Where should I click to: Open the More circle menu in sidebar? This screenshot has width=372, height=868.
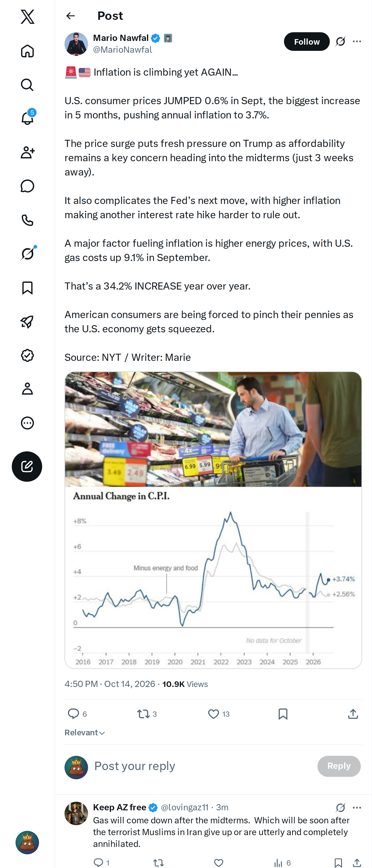point(27,423)
